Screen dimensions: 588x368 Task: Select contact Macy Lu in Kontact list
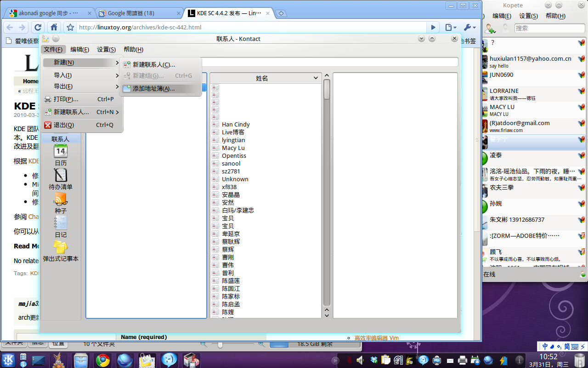233,148
